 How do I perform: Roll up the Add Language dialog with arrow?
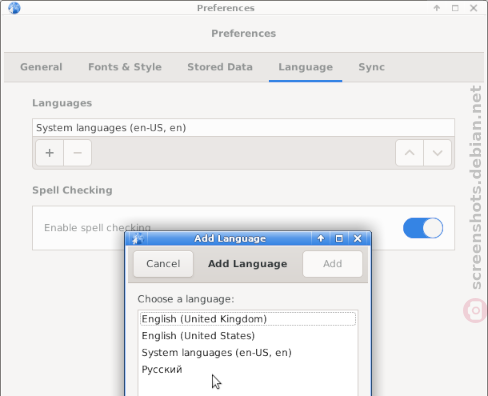[x=321, y=238]
